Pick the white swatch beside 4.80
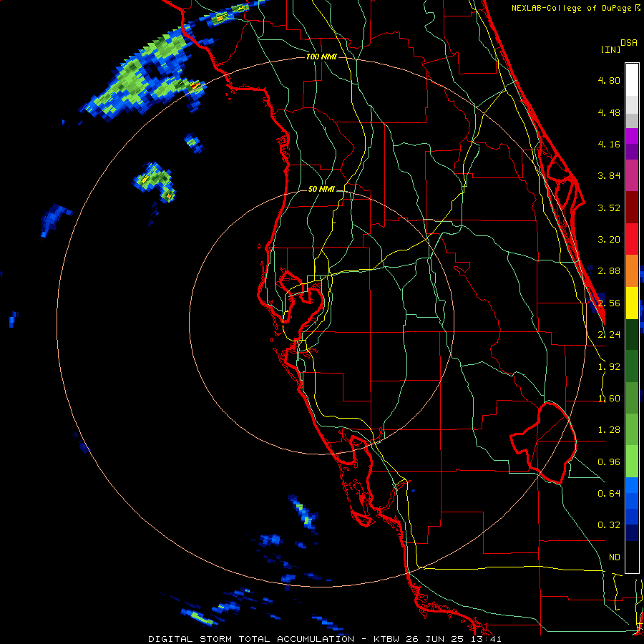 632,80
